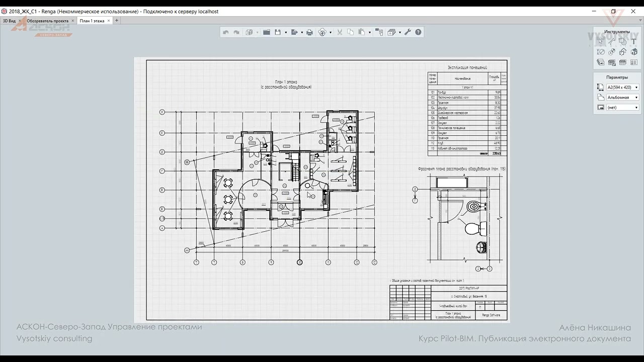Select the 3D model view tool
Viewport: 644px width, 362px height.
pos(634,52)
